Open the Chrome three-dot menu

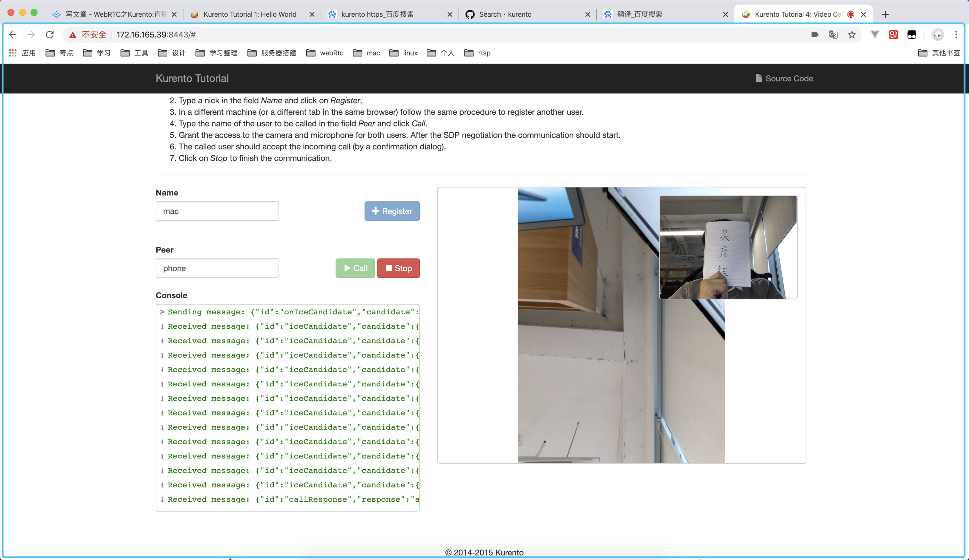(956, 35)
